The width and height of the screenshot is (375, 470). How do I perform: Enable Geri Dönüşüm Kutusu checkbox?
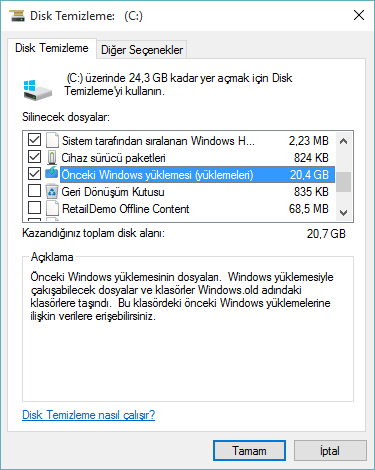[34, 191]
